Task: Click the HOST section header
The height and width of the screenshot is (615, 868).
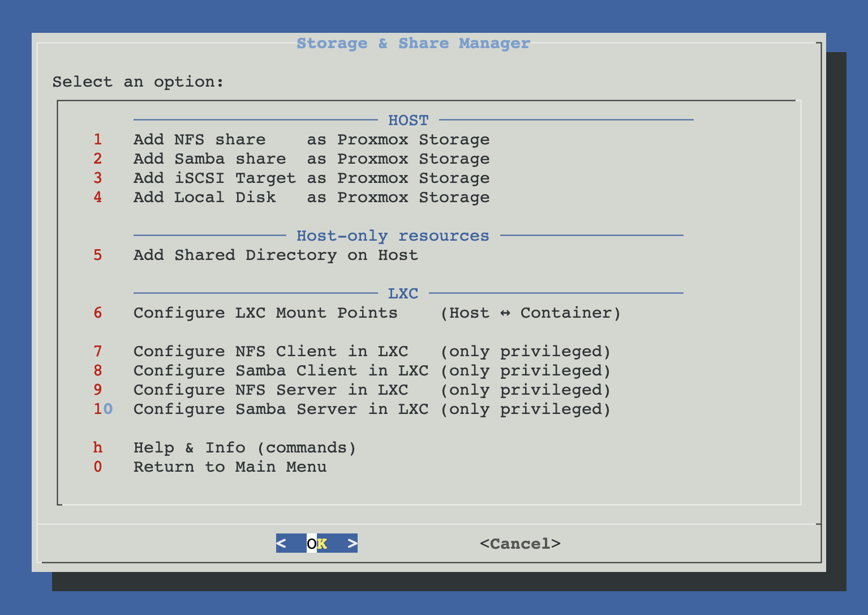Action: point(408,121)
